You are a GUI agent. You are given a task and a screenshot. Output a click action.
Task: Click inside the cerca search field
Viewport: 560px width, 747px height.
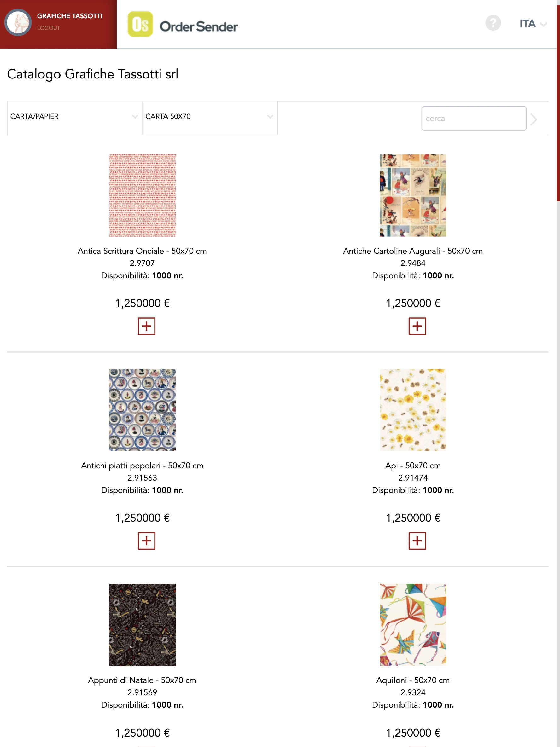click(x=473, y=118)
